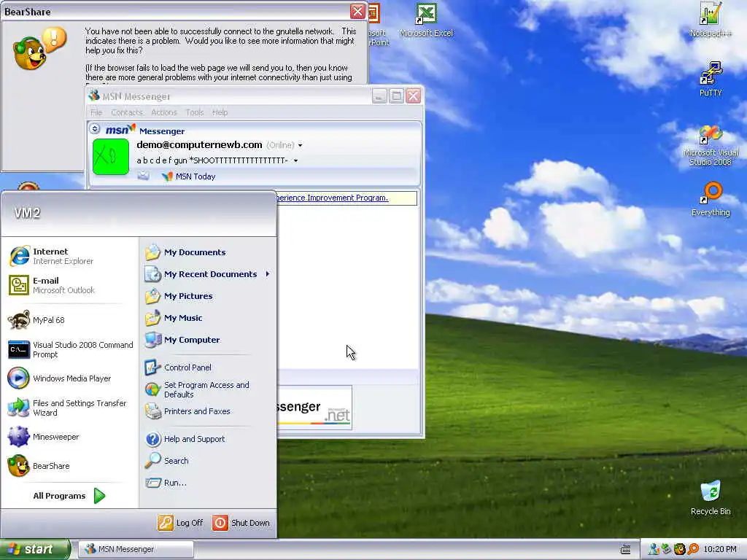Image resolution: width=747 pixels, height=560 pixels.
Task: Select the PuTTY desktop icon
Action: tap(711, 79)
